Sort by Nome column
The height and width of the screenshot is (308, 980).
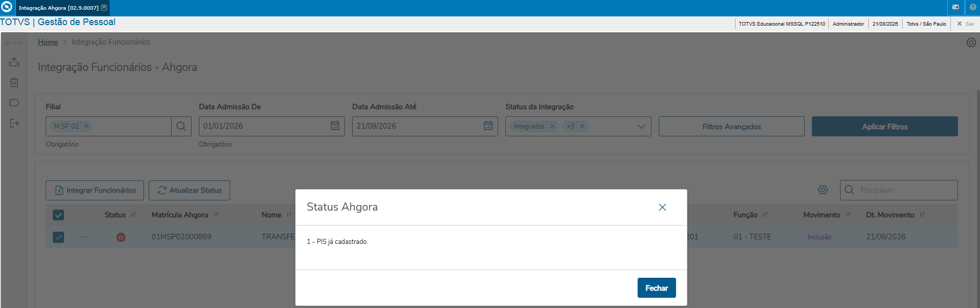289,215
